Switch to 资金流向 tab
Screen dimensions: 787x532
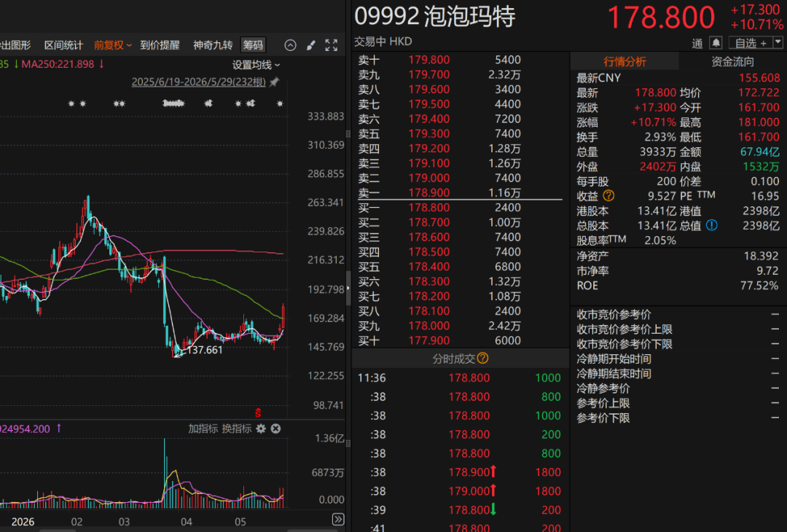(x=732, y=62)
